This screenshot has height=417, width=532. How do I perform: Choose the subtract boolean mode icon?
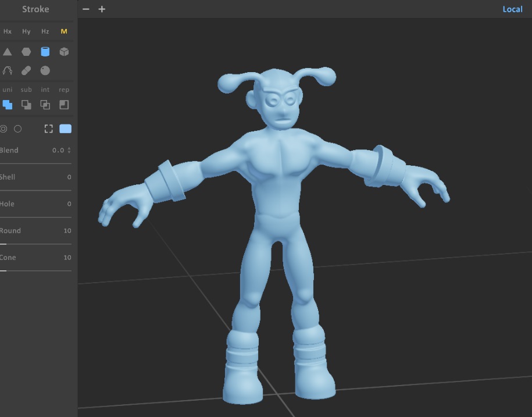pos(26,105)
